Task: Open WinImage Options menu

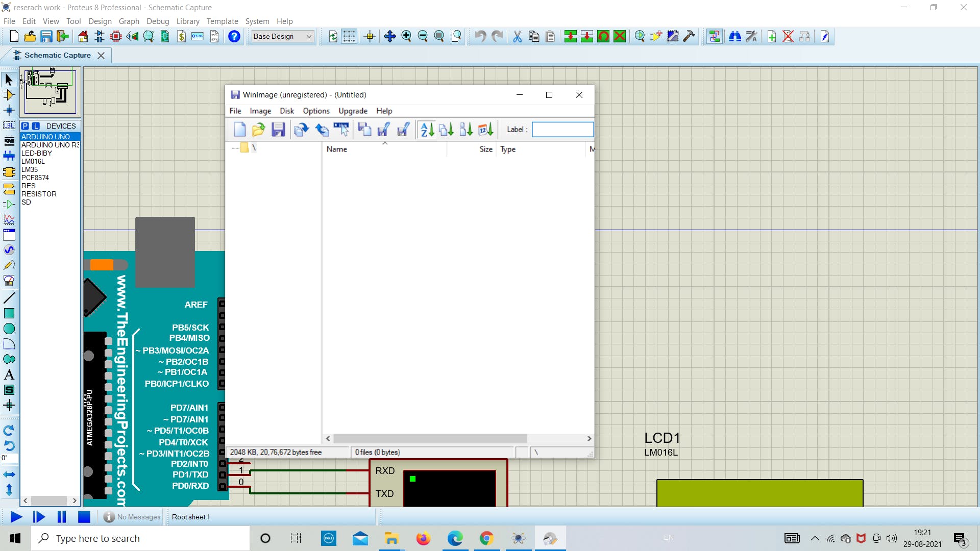Action: click(x=316, y=111)
